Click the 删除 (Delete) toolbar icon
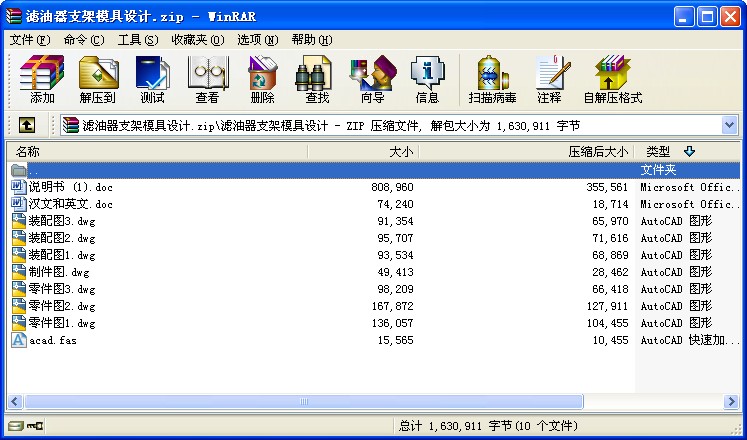 point(262,73)
